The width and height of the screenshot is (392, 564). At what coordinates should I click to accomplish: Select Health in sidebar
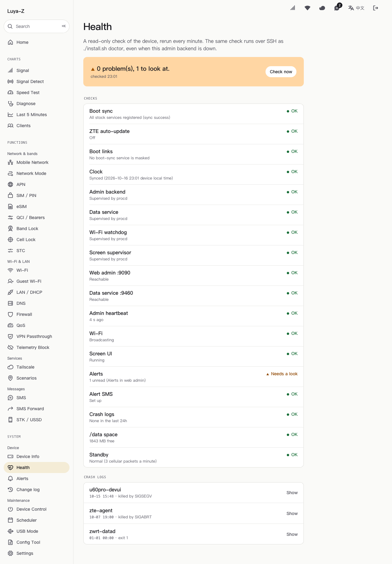pos(36,467)
